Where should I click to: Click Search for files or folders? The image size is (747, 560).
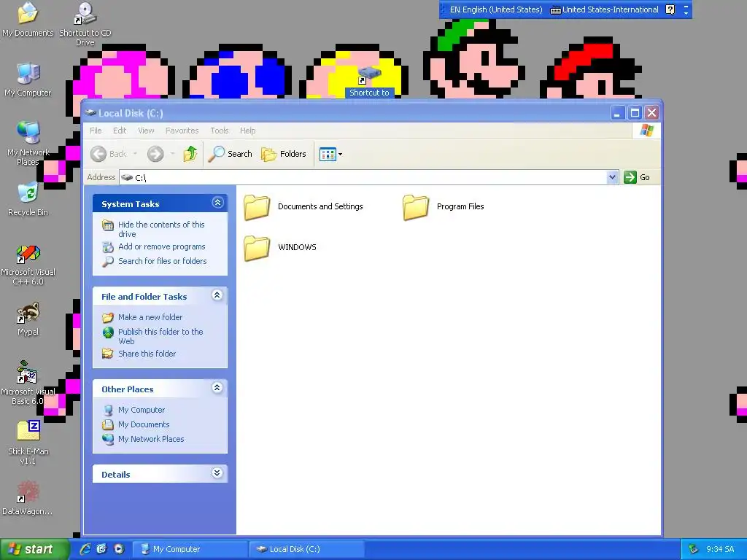coord(163,261)
